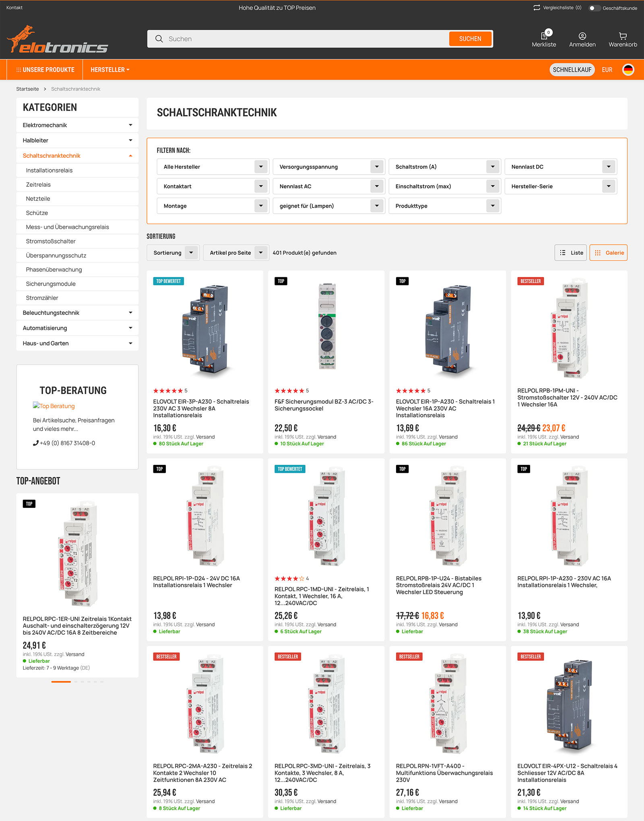This screenshot has height=821, width=644.
Task: Click the Vergleichsliste compare icon
Action: [x=537, y=8]
